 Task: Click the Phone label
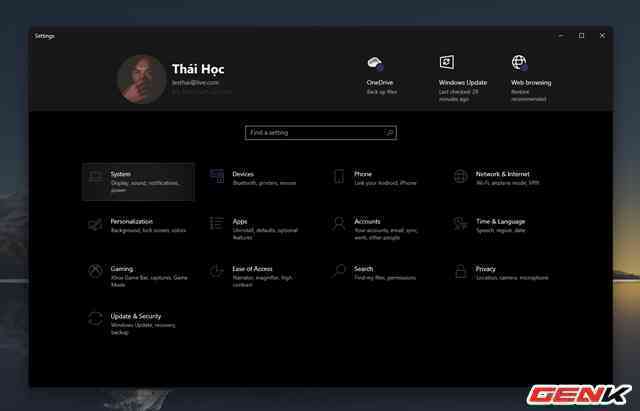[x=363, y=174]
